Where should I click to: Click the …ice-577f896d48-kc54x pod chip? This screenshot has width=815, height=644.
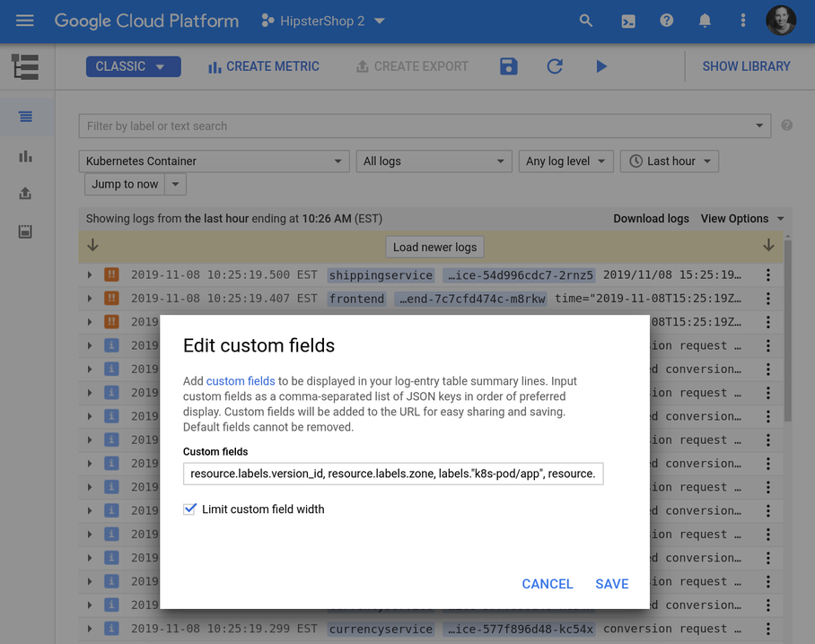[x=520, y=629]
